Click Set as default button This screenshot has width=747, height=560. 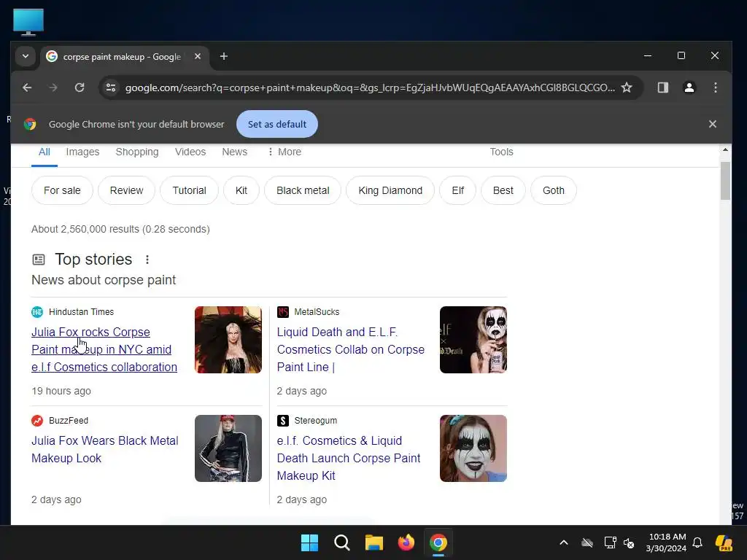(276, 124)
